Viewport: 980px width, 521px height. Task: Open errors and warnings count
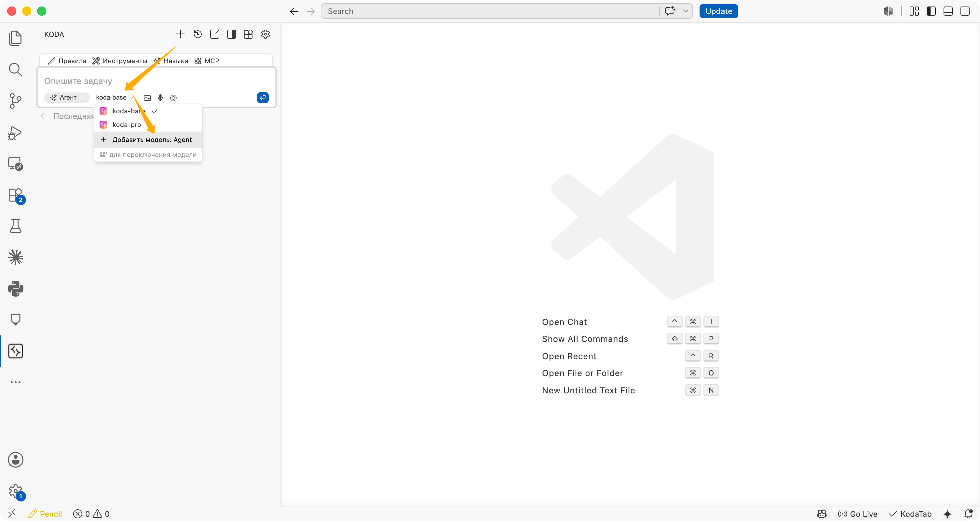pos(91,514)
